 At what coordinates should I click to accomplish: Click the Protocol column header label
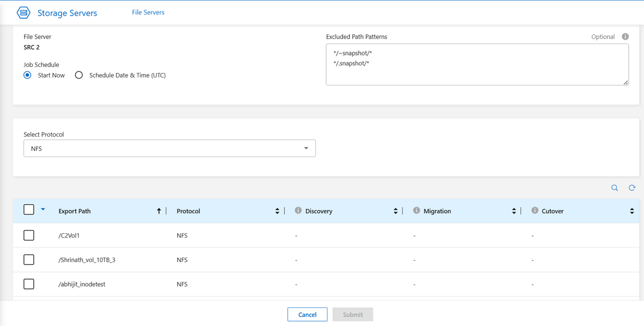tap(189, 212)
